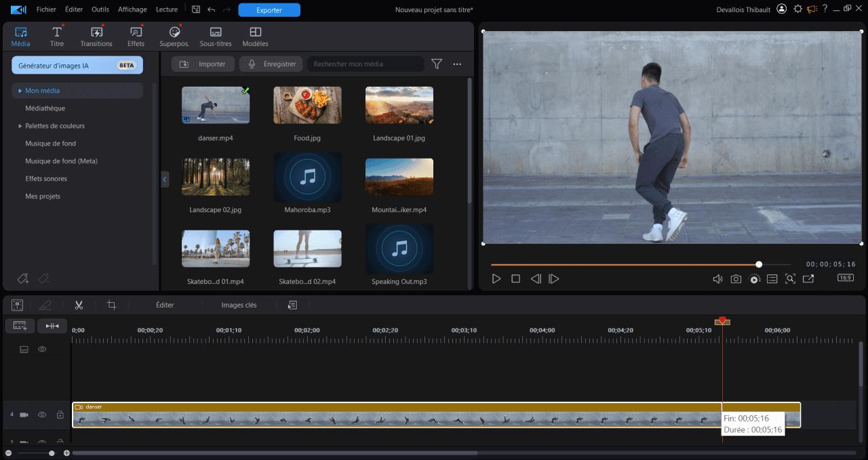Click the Importer button
868x460 pixels.
[x=203, y=64]
